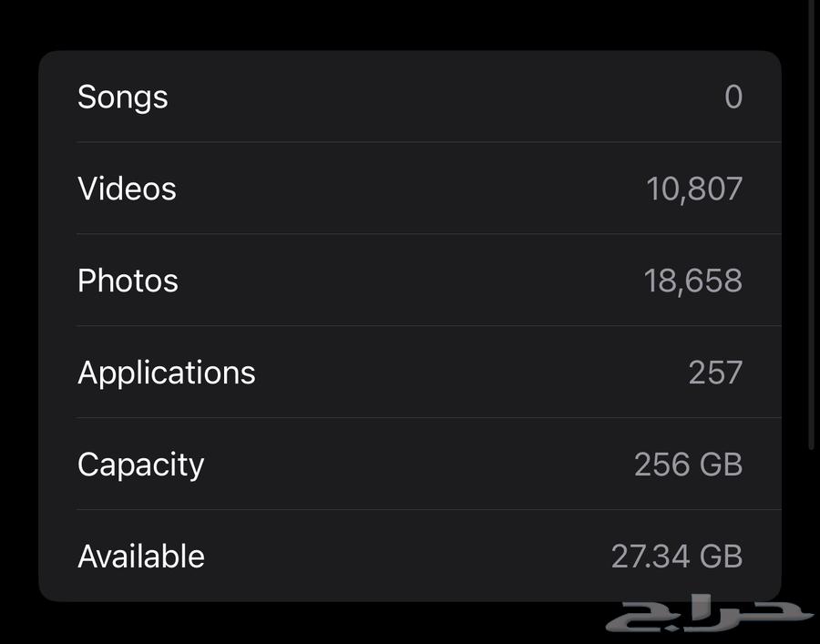Click the 256 GB capacity value
Viewport: 820px width, 644px height.
pos(691,465)
